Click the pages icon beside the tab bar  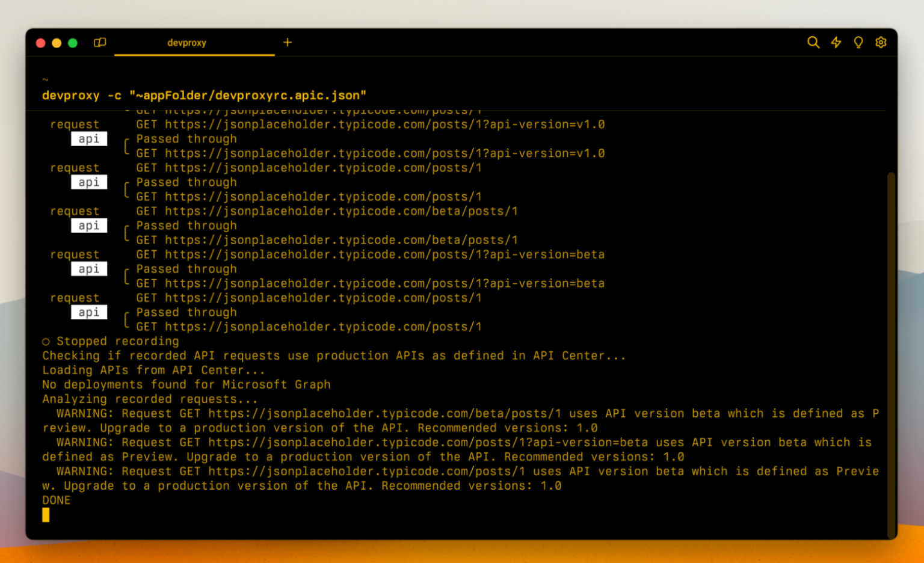[100, 42]
